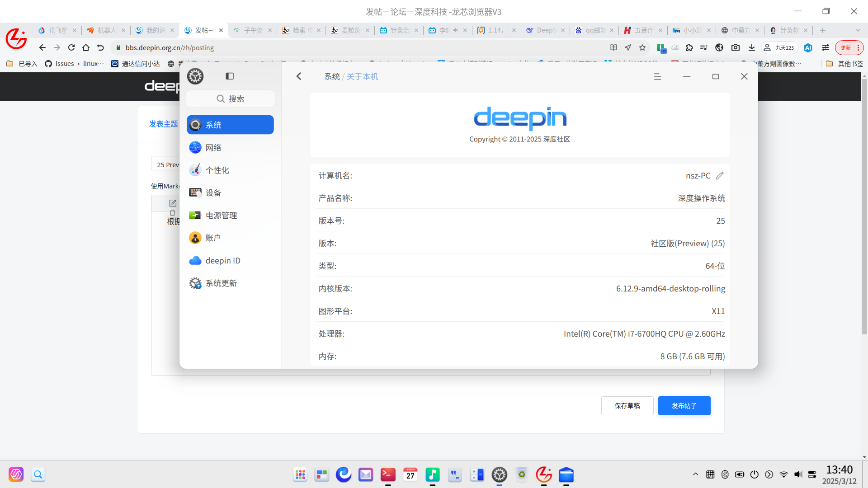Expand the system tray hidden icons arrow
The height and width of the screenshot is (488, 868).
pyautogui.click(x=695, y=474)
